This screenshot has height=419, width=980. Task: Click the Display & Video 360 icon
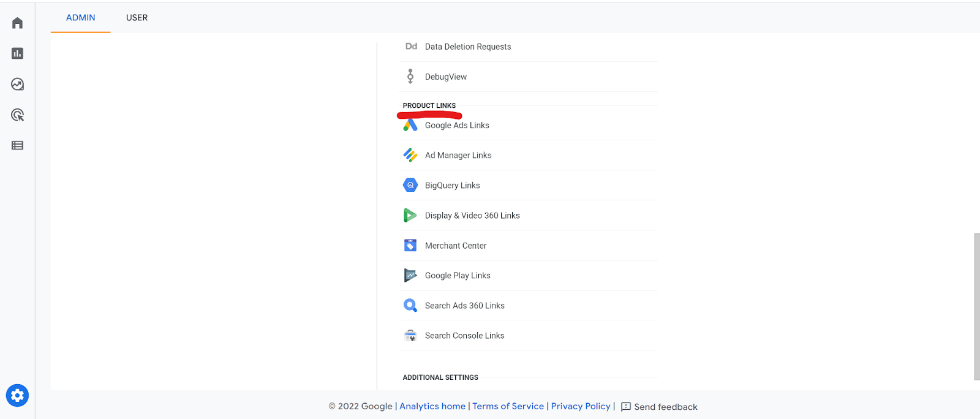pyautogui.click(x=410, y=215)
